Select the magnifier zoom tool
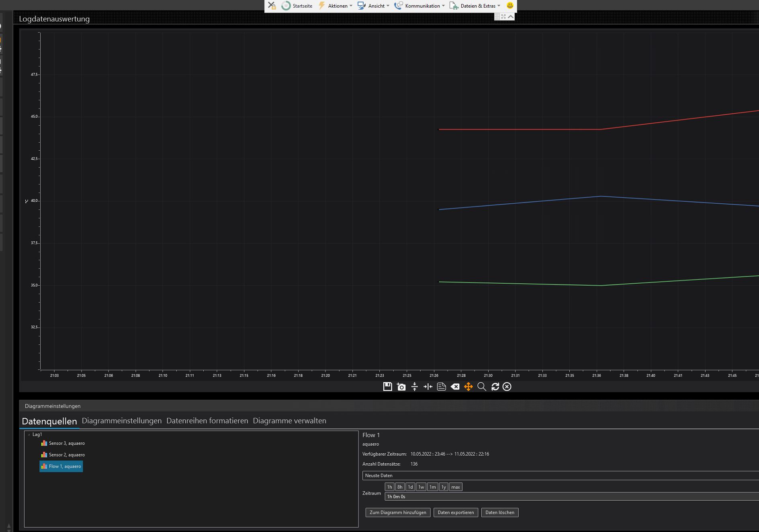Screen dimensions: 759x532 [482, 387]
